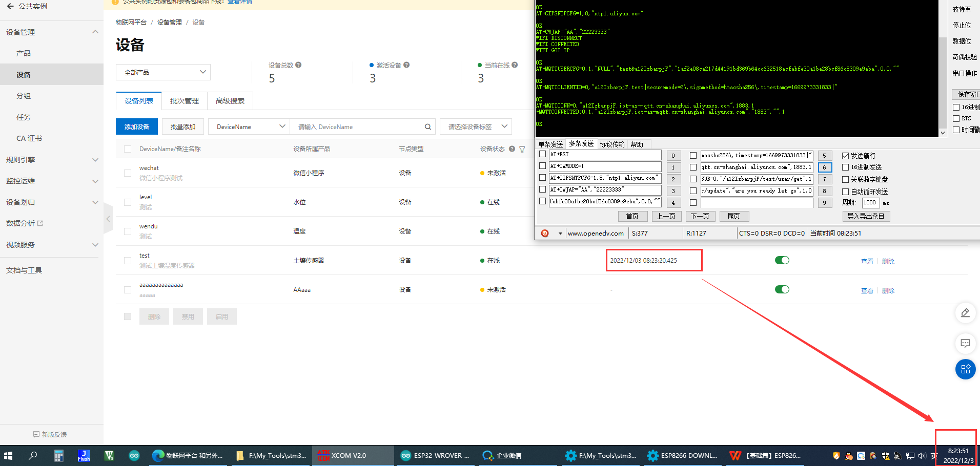Open the ESP8266 DOWNLOAD taskbar window
The height and width of the screenshot is (466, 980).
(683, 455)
